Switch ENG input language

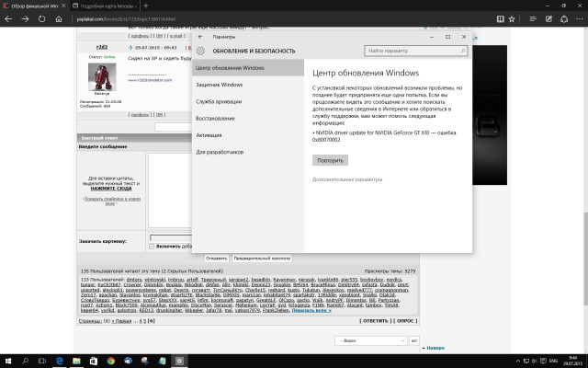tap(553, 361)
